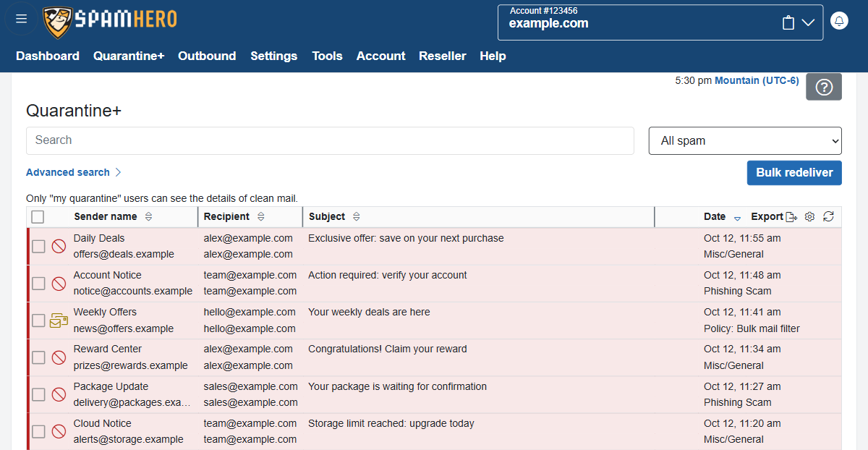Open the Help menu
This screenshot has width=868, height=450.
click(493, 56)
